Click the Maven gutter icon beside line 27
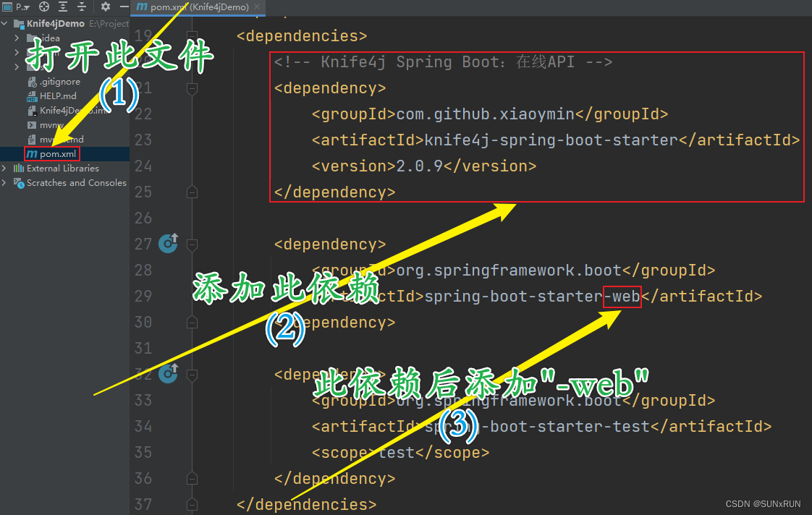 [x=168, y=244]
